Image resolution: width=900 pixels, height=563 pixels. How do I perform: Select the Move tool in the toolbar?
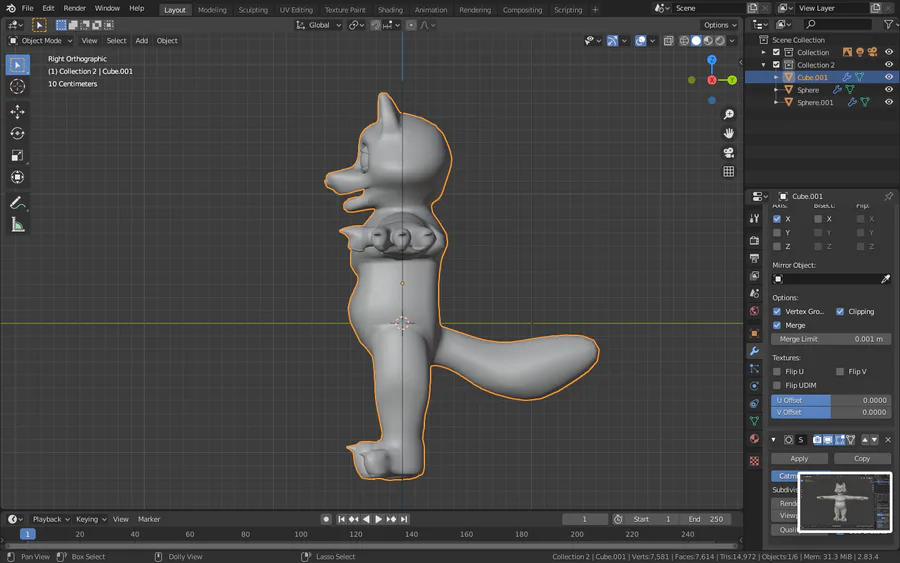click(x=17, y=112)
